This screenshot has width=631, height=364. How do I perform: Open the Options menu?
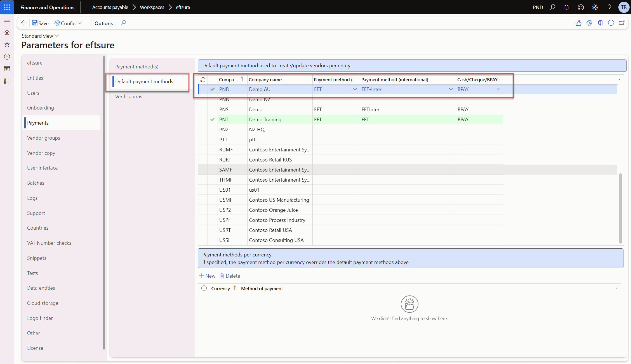[103, 23]
